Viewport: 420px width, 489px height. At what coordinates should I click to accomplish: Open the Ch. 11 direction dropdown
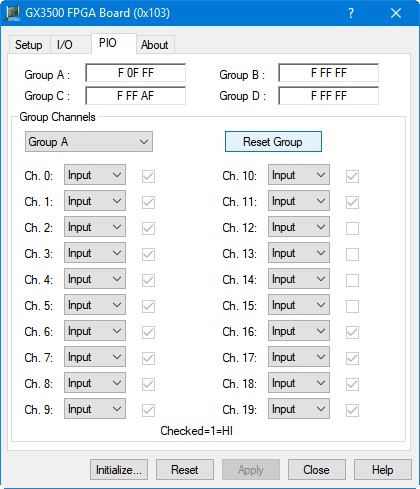coord(299,200)
